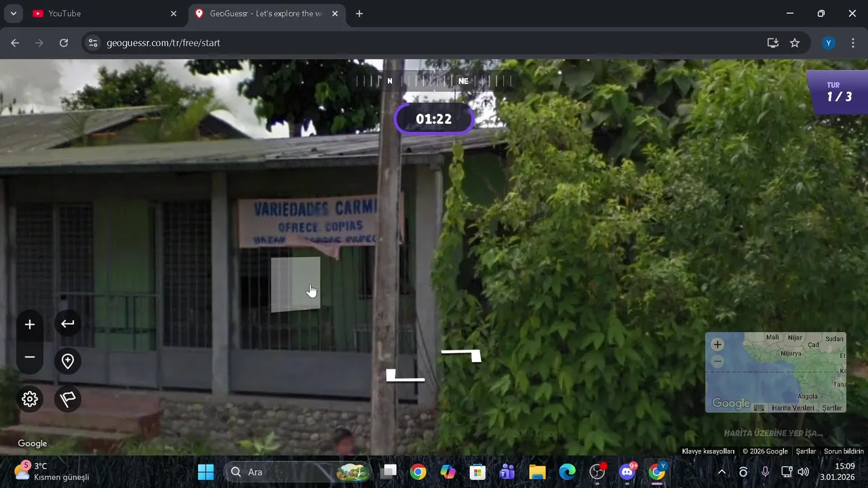
Task: Open the Windows Start menu
Action: (x=205, y=472)
